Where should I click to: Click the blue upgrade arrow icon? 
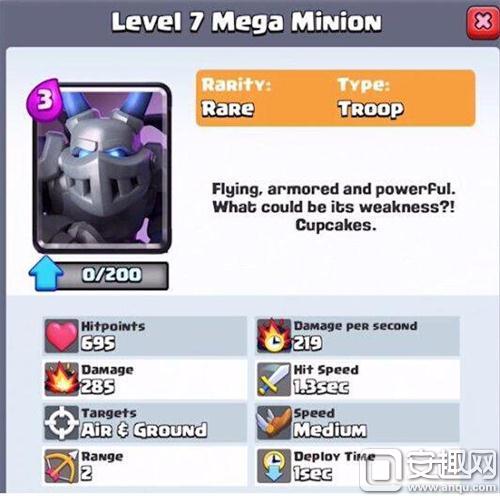click(x=45, y=273)
